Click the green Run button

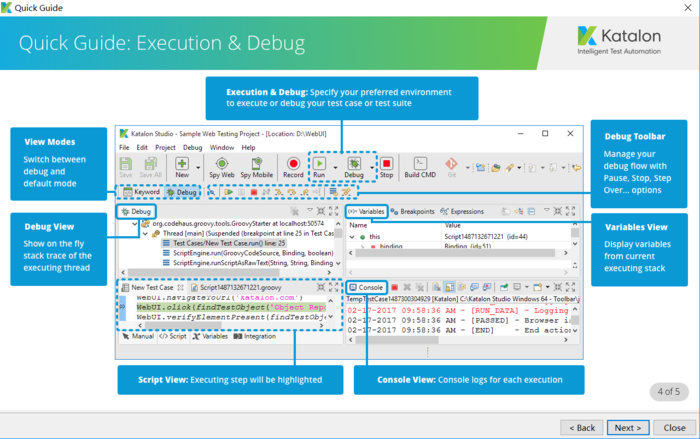click(x=319, y=167)
